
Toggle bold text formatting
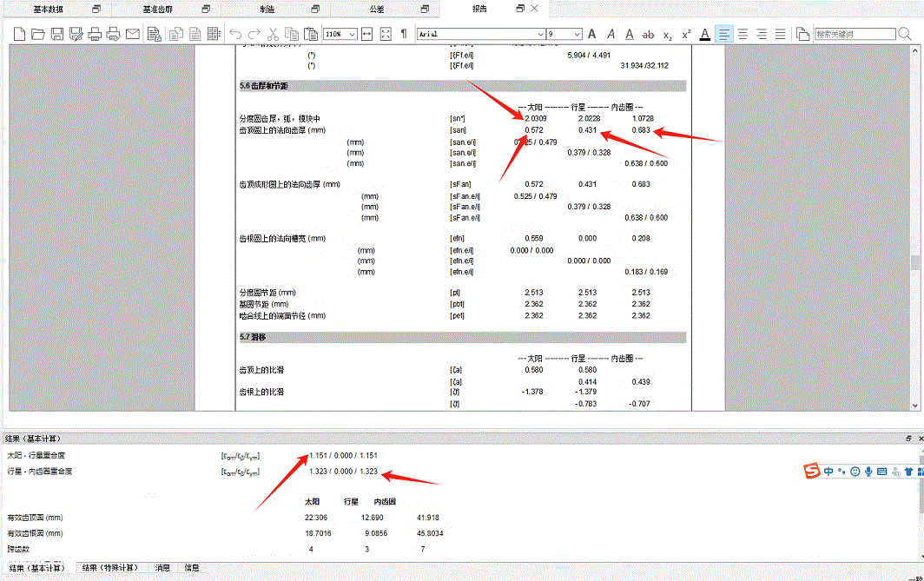pos(592,34)
